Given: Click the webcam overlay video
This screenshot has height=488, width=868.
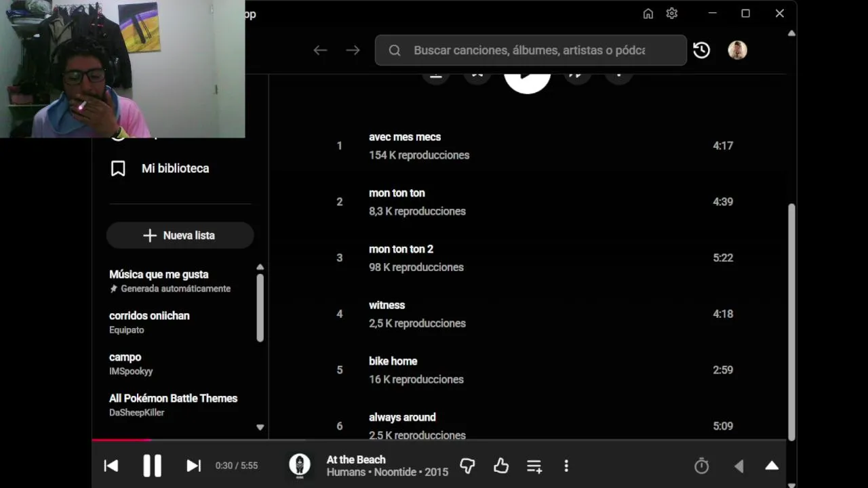Looking at the screenshot, I should [122, 68].
